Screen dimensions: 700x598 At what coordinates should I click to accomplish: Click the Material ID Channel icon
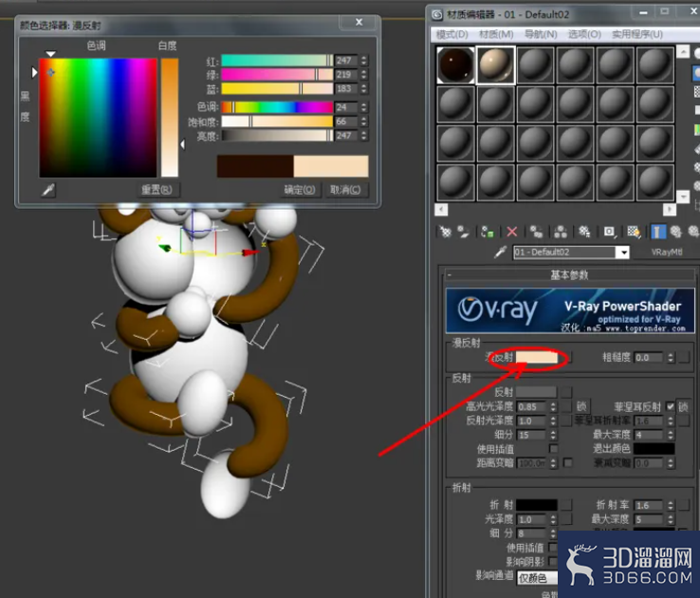609,232
